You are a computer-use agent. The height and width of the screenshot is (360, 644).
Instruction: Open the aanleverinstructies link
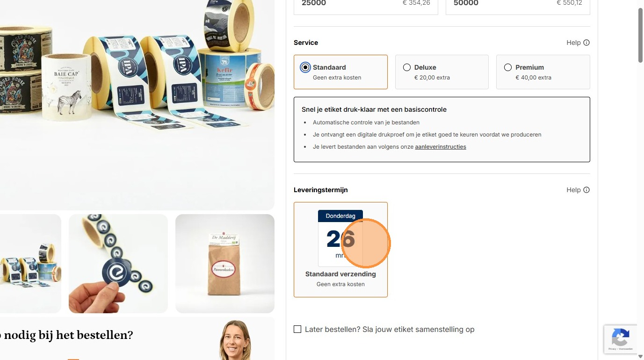pos(441,147)
